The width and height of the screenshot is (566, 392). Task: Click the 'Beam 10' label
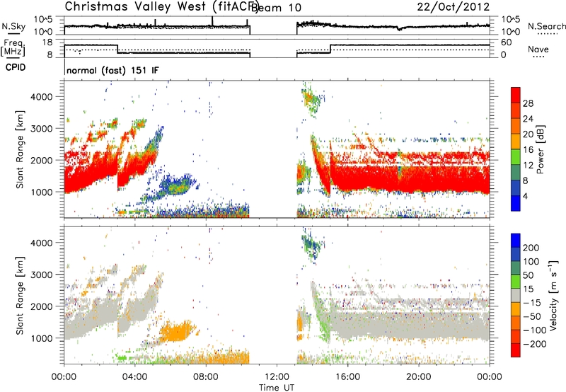point(276,8)
